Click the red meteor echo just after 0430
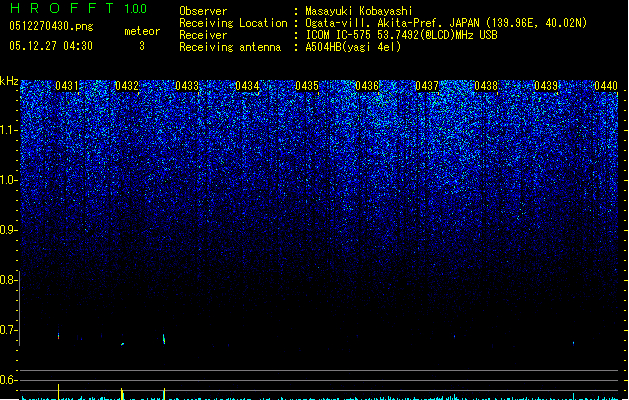 (59, 336)
